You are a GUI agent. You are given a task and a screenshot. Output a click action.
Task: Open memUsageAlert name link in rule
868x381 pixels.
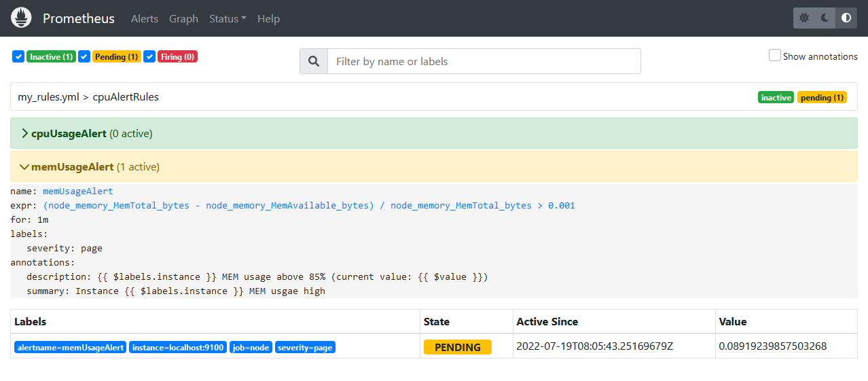point(78,192)
